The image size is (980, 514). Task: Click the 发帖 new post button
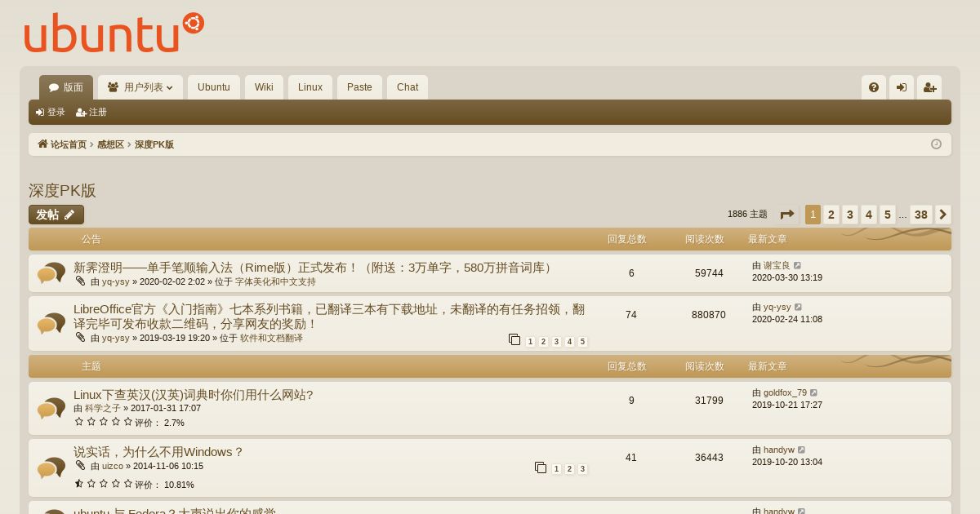(56, 215)
